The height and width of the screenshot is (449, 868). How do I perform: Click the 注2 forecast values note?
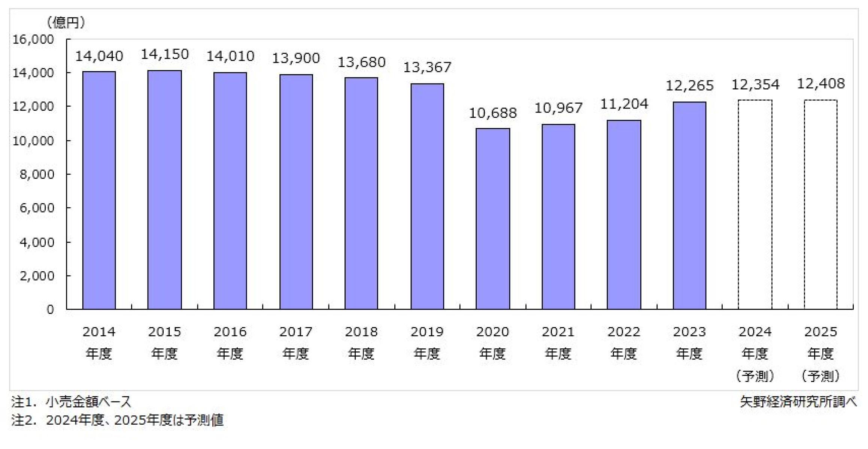click(117, 420)
